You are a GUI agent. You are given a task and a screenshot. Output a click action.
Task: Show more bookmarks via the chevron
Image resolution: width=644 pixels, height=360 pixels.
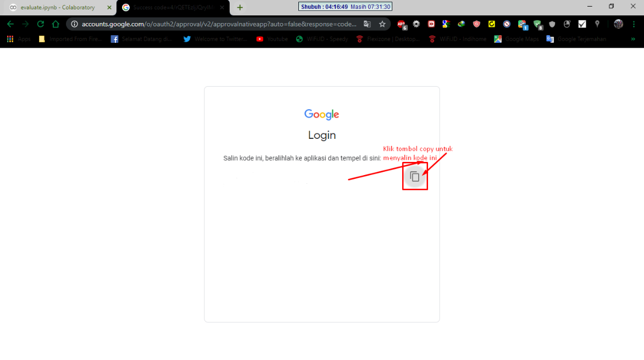pos(633,39)
